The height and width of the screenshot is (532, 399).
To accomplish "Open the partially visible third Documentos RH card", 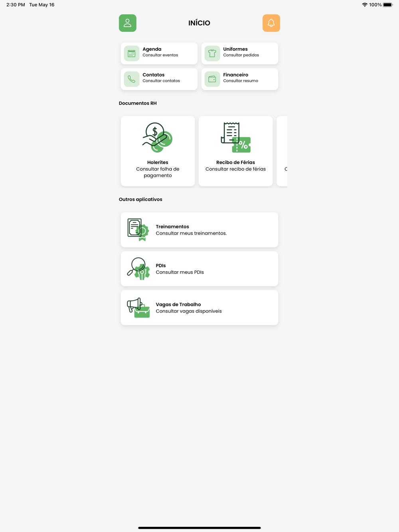I will [x=282, y=151].
